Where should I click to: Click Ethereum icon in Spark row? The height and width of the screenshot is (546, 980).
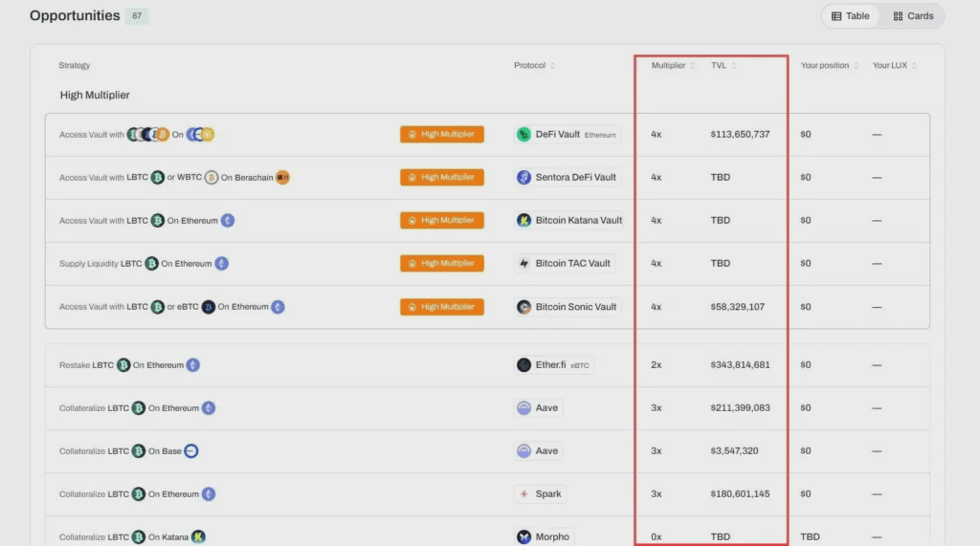coord(209,494)
